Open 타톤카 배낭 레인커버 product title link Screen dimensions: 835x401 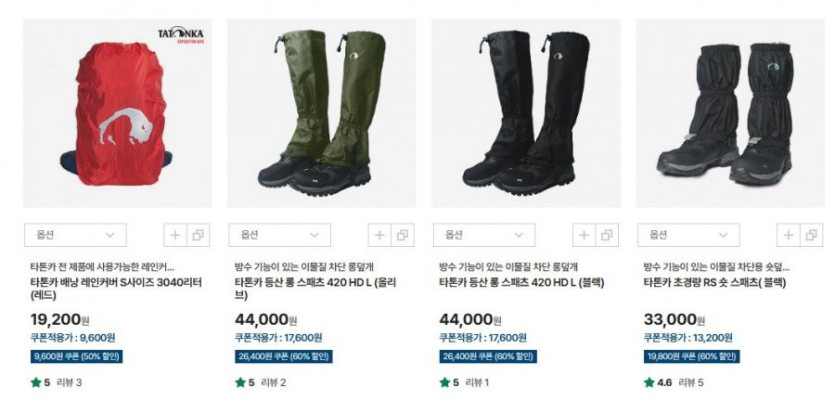point(116,289)
